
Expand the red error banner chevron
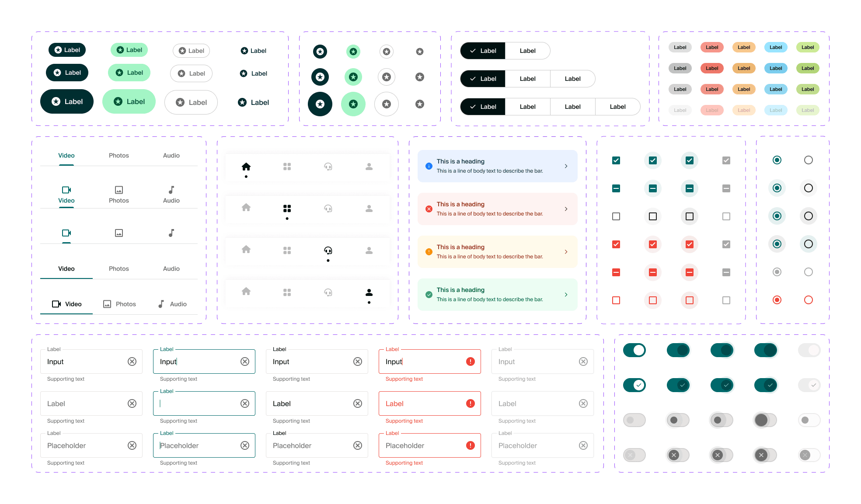click(x=566, y=209)
